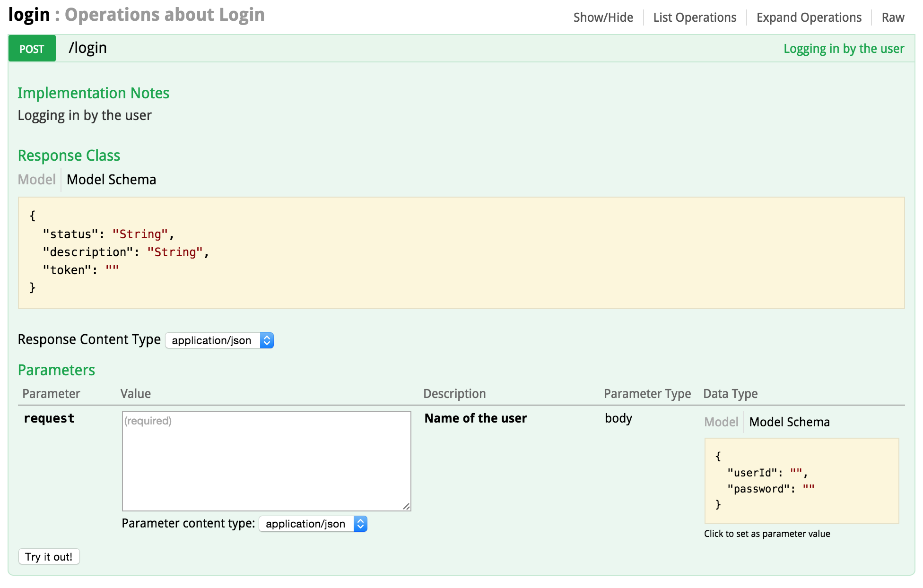Screen dimensions: 923x588
Task: Open the Parameter content type dropdown
Action: (x=306, y=524)
